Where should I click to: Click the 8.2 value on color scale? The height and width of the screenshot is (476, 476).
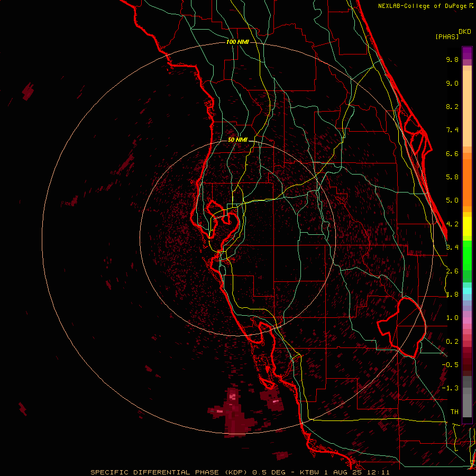pos(452,106)
